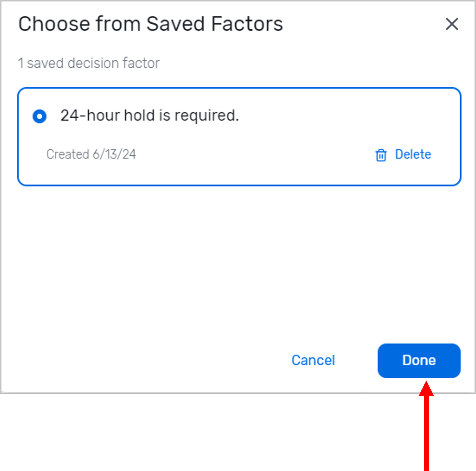The image size is (476, 471).
Task: Click the '1 saved decision factor' label
Action: pos(89,63)
